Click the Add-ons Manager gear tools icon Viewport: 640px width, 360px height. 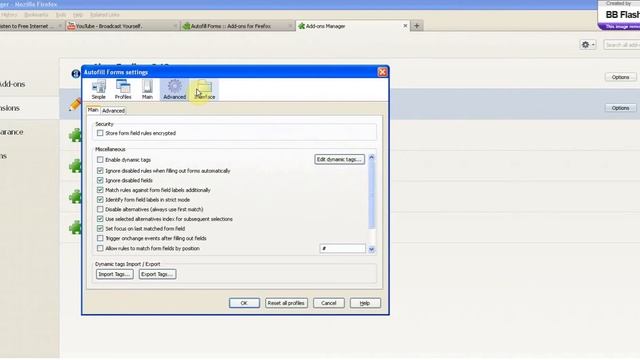(586, 44)
